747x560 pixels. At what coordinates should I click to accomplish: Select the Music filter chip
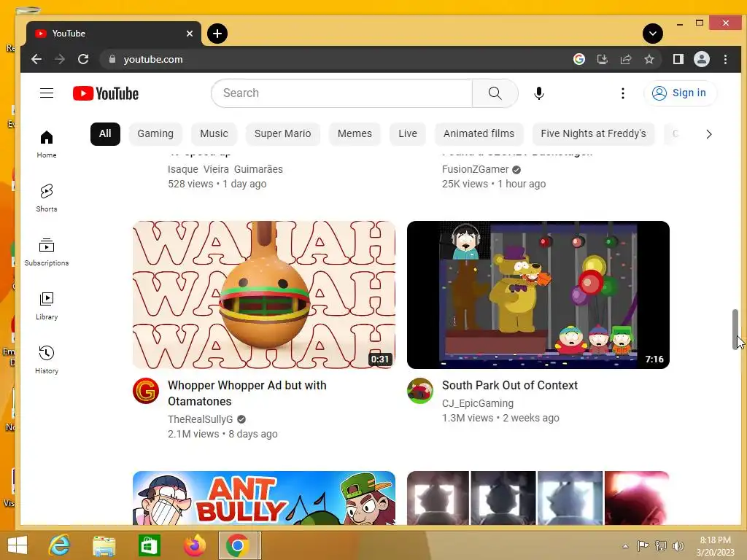pos(214,134)
